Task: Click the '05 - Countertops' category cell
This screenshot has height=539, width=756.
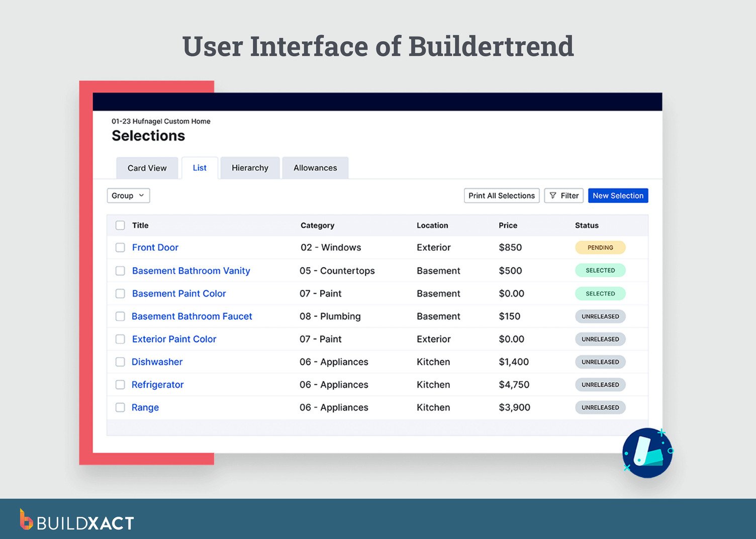Action: click(337, 271)
